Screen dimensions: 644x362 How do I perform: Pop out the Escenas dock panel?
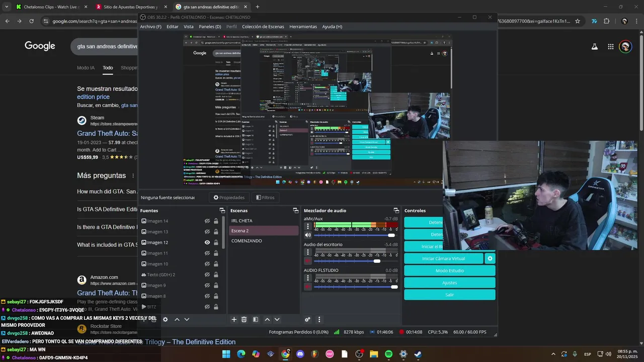[x=296, y=211]
